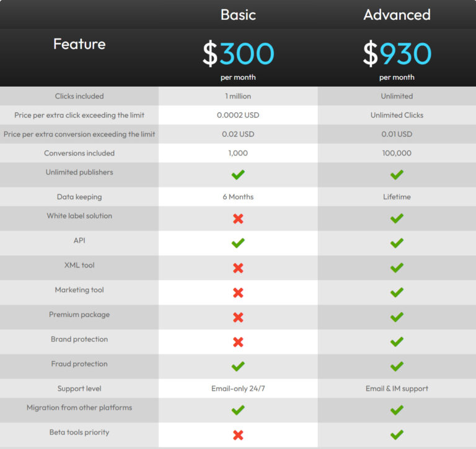476x449 pixels.
Task: Click Advanced checkmark for Fraud protection
Action: pyautogui.click(x=397, y=367)
